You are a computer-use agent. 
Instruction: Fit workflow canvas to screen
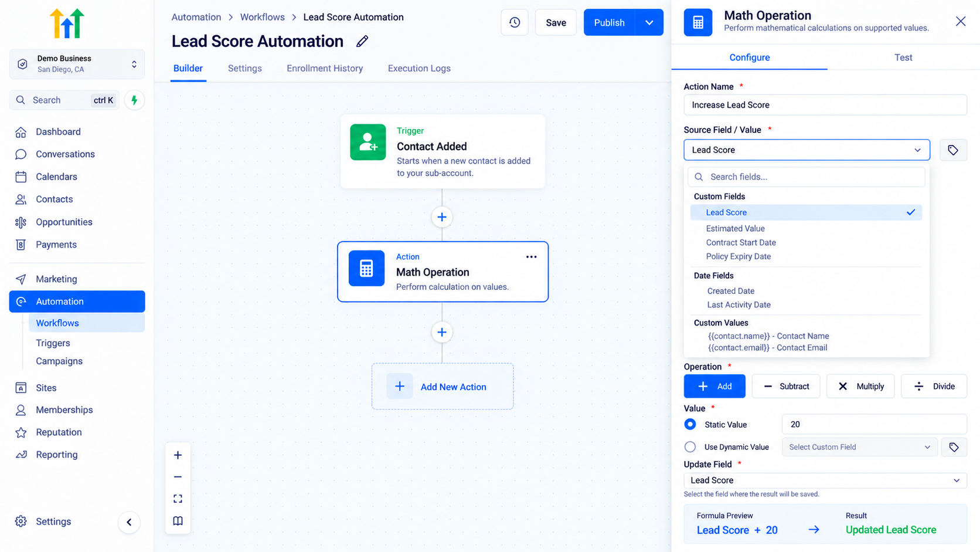coord(178,499)
